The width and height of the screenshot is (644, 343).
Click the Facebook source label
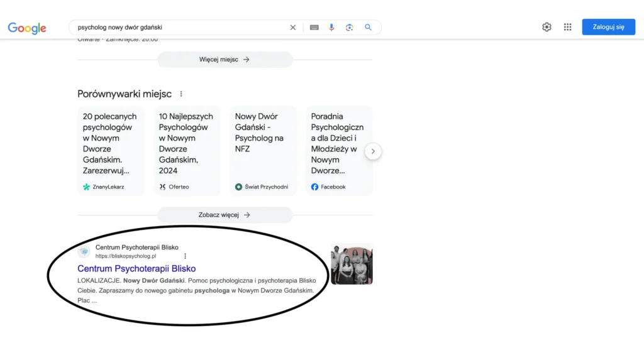[x=333, y=187]
